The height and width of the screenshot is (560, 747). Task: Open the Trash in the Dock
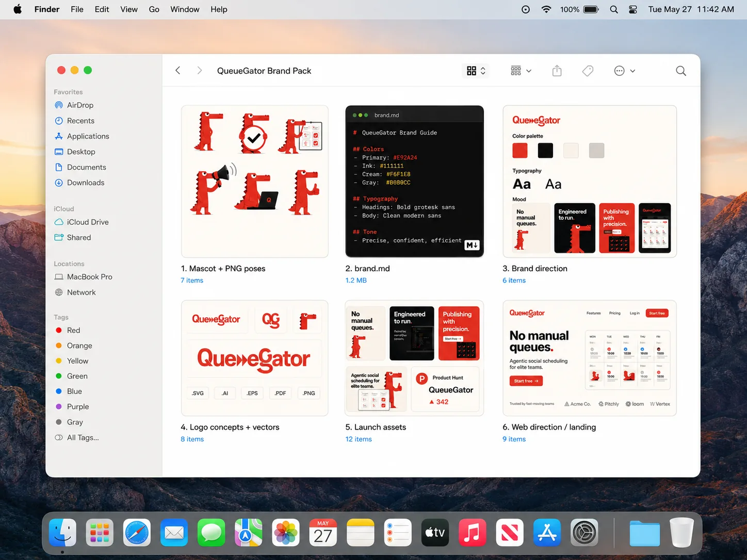pos(681,533)
